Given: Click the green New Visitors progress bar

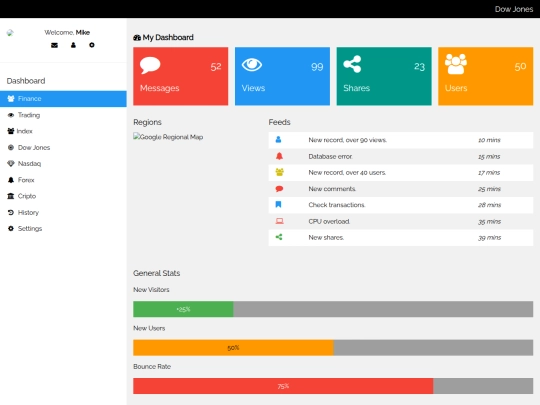Looking at the screenshot, I should [x=183, y=309].
